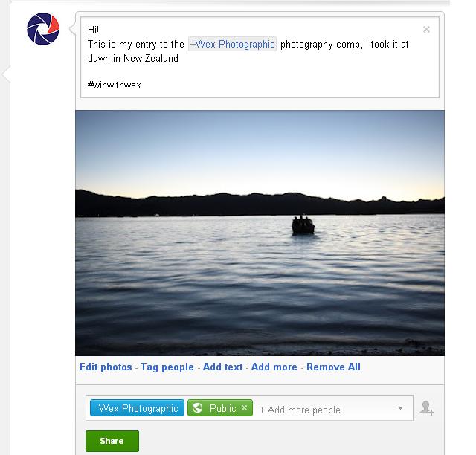The image size is (476, 455).
Task: Click the +Wex Photographic mention tag
Action: [x=232, y=45]
